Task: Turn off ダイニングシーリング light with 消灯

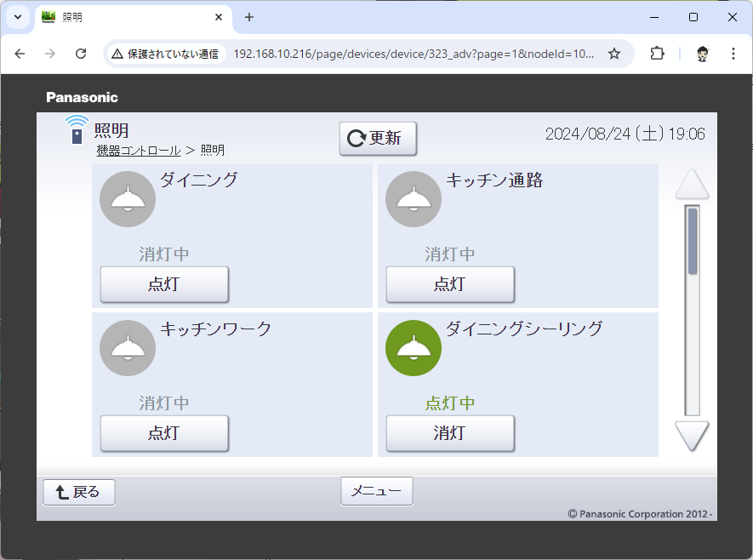Action: pos(450,433)
